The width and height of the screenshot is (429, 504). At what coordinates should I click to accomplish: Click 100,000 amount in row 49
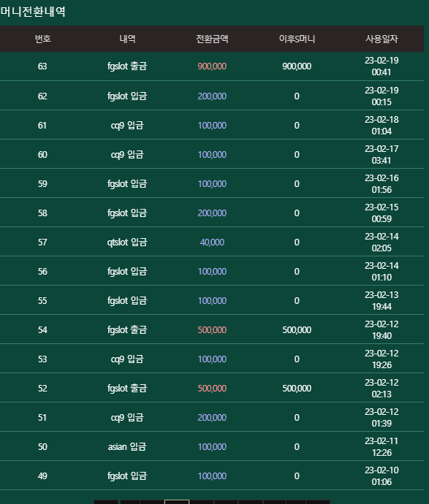click(x=212, y=476)
